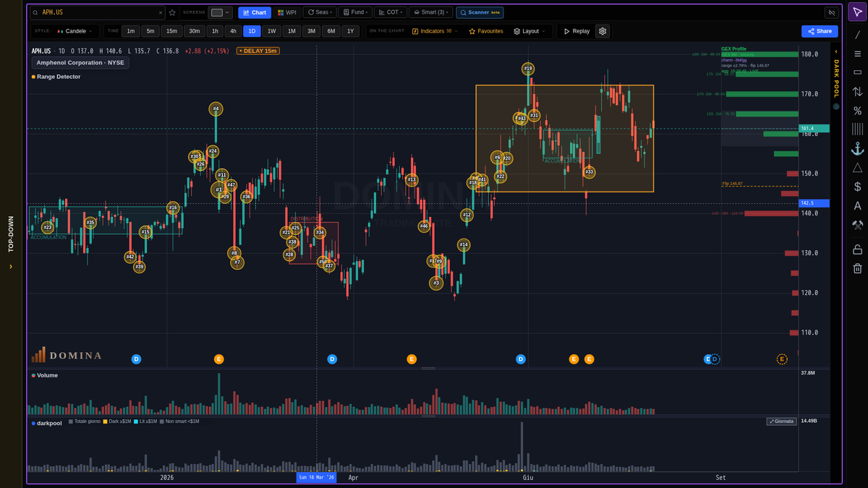Click the #19 marker at chart peak
The width and height of the screenshot is (868, 488).
pos(528,69)
